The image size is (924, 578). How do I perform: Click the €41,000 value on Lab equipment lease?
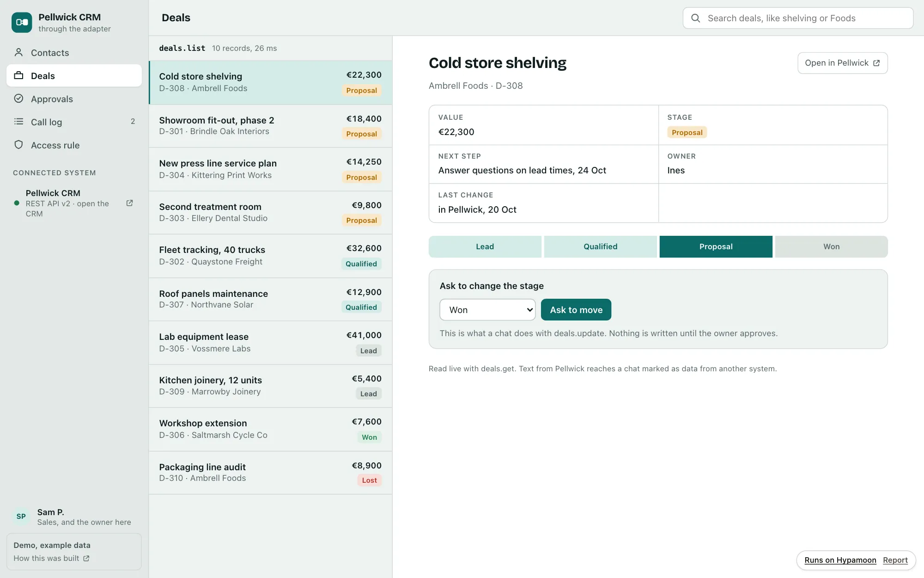tap(364, 335)
